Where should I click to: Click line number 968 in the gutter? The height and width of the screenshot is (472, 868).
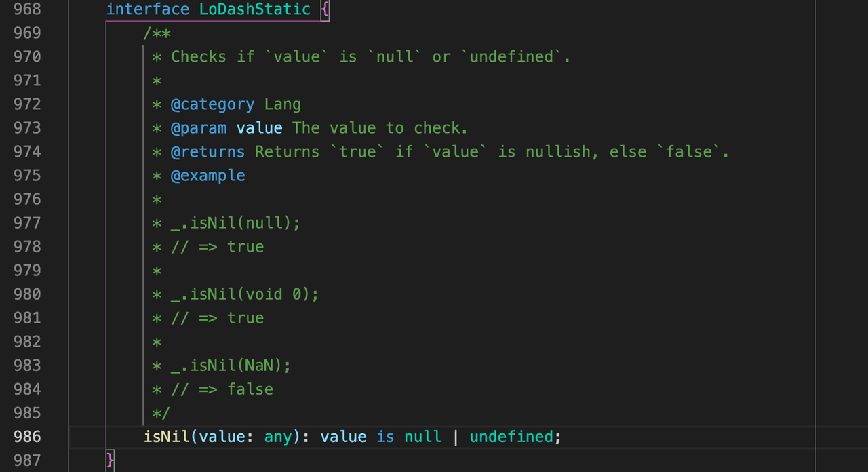pos(27,9)
